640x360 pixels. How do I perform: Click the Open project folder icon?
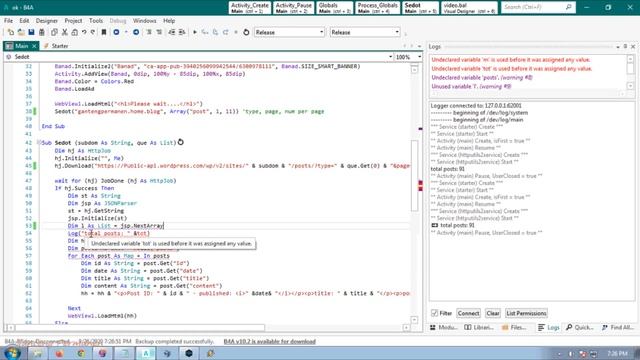[21, 32]
